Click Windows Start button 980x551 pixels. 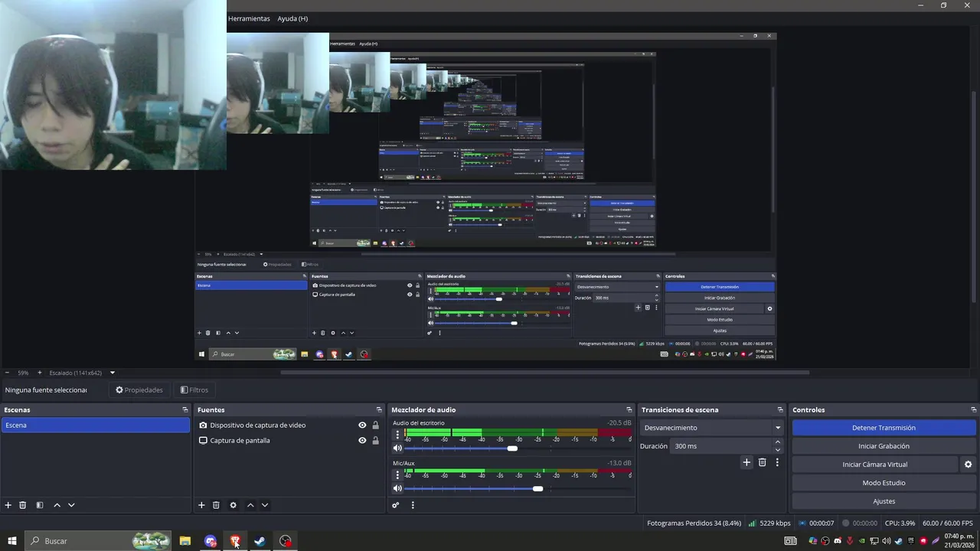pyautogui.click(x=12, y=541)
